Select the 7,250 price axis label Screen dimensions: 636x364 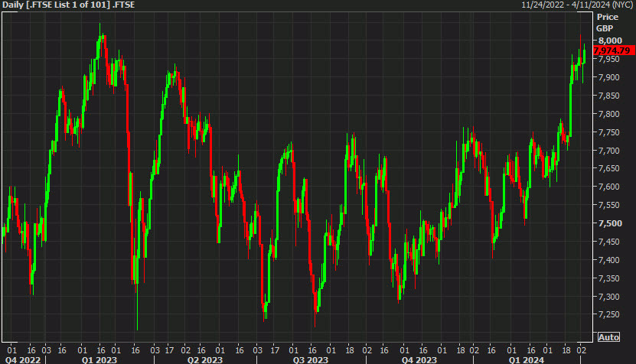(x=608, y=314)
